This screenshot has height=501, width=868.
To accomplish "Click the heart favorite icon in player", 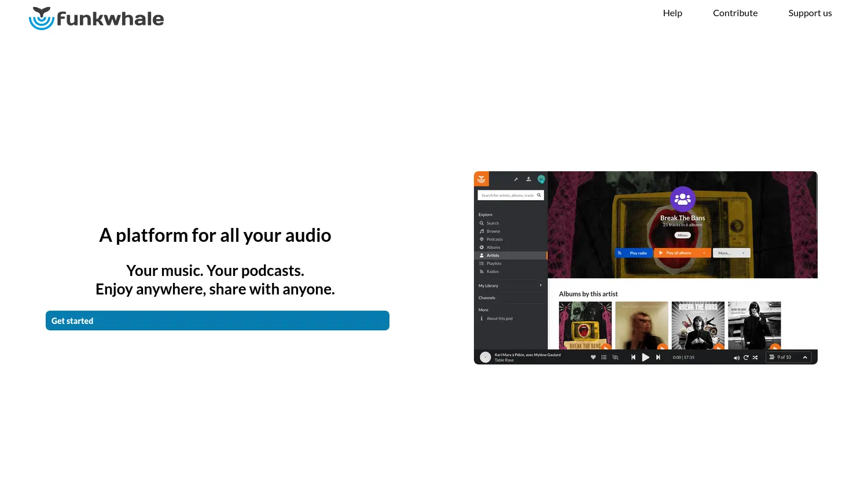I will (593, 358).
